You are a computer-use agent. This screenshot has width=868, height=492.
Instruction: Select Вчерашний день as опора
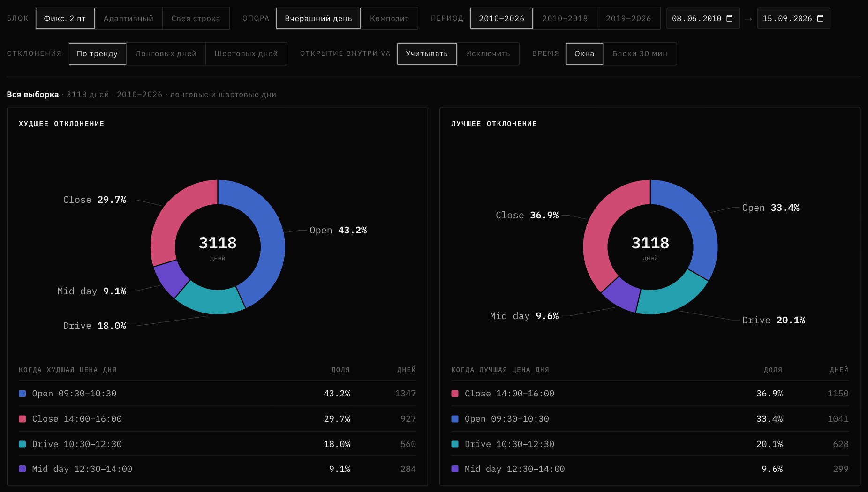pos(318,18)
